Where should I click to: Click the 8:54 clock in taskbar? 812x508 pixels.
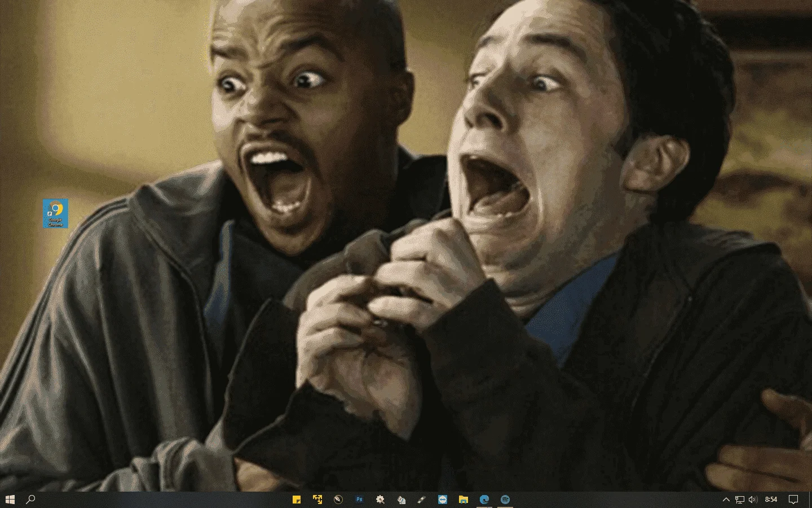[771, 500]
